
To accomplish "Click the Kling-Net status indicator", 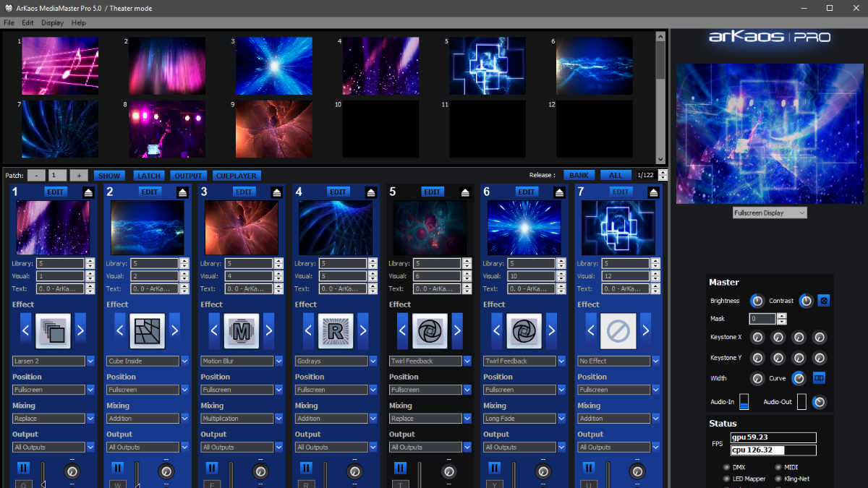I will coord(778,479).
